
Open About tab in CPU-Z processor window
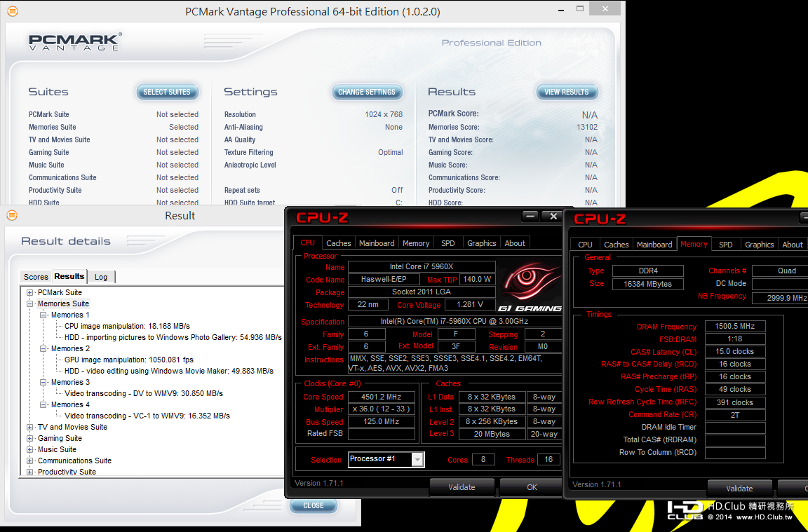[515, 243]
